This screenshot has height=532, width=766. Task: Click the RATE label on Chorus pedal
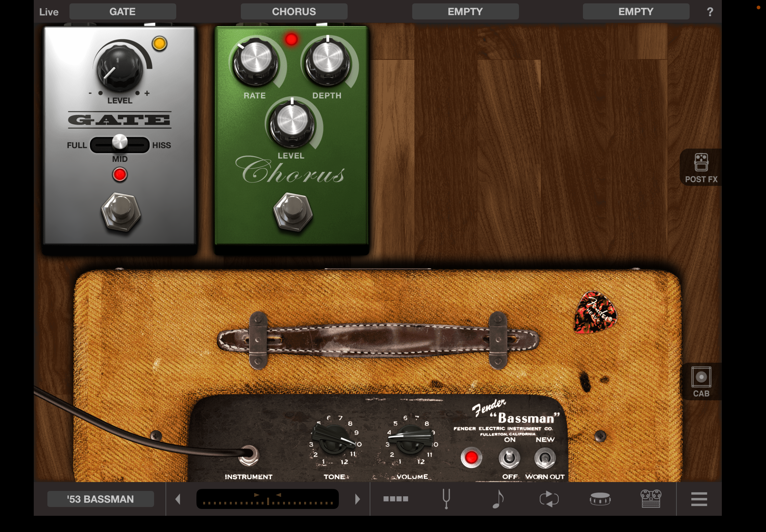tap(254, 96)
